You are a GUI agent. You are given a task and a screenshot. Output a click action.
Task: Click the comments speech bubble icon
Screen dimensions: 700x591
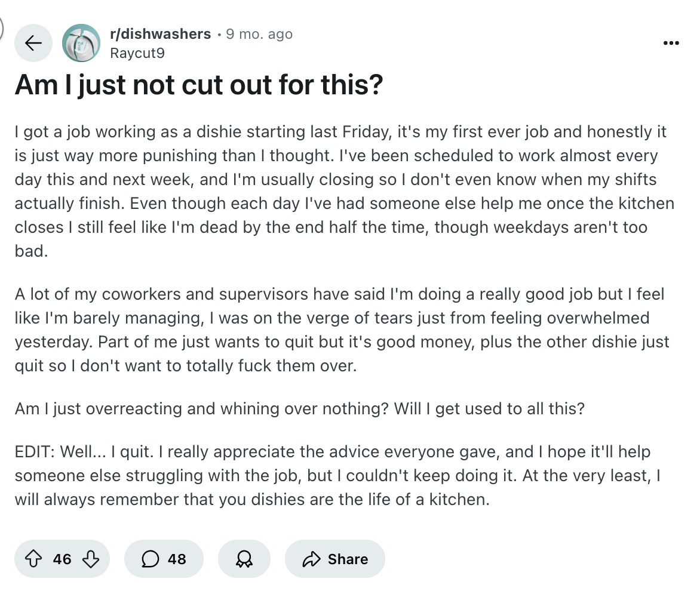pyautogui.click(x=149, y=559)
